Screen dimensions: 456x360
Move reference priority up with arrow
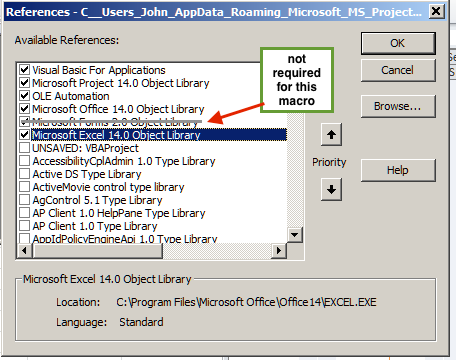(331, 135)
